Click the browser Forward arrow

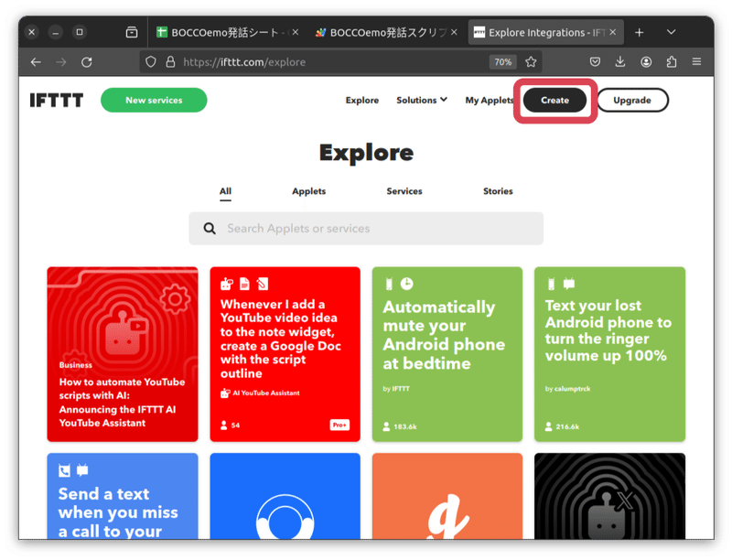click(61, 62)
